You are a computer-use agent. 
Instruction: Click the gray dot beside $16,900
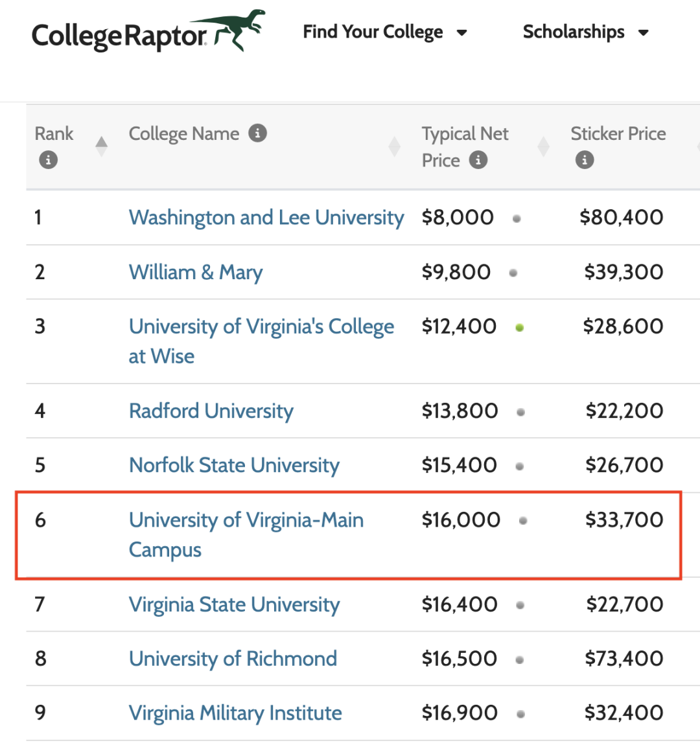tap(520, 714)
